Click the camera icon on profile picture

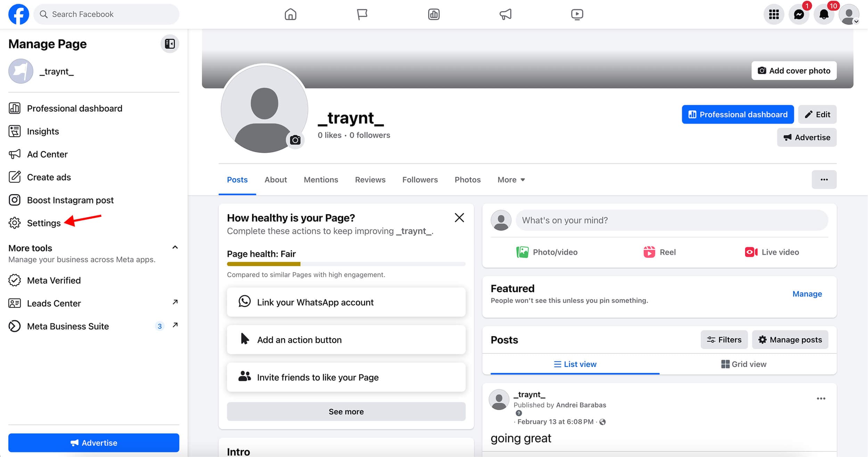[295, 140]
